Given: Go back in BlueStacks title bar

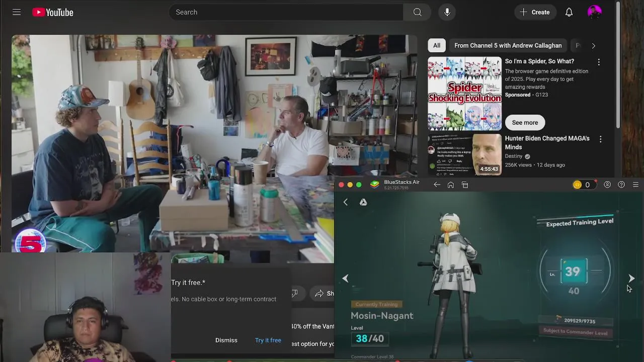Looking at the screenshot, I should click(437, 185).
